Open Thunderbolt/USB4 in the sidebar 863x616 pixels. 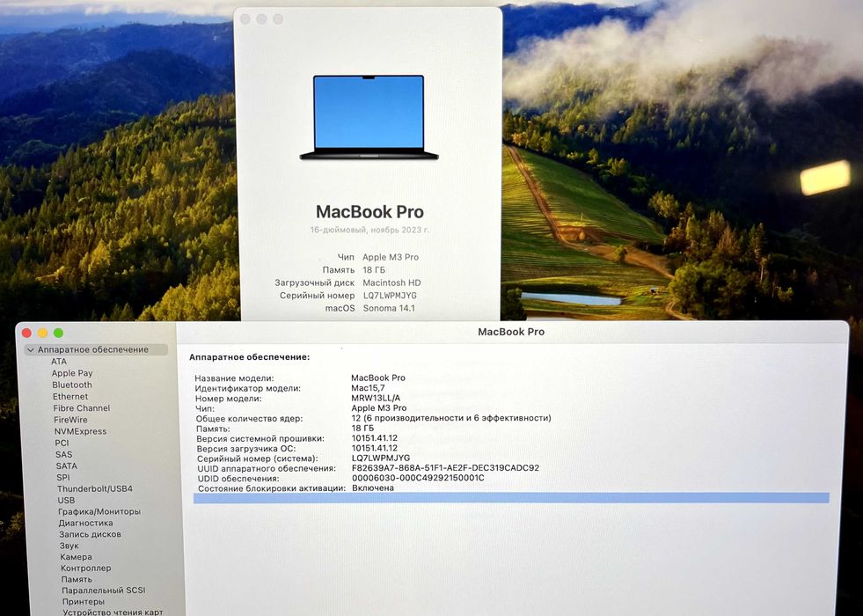pos(95,488)
